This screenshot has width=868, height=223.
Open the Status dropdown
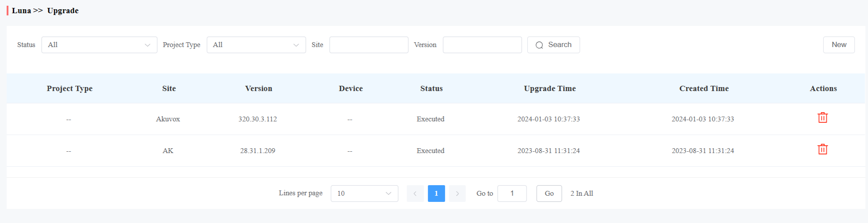pos(99,45)
